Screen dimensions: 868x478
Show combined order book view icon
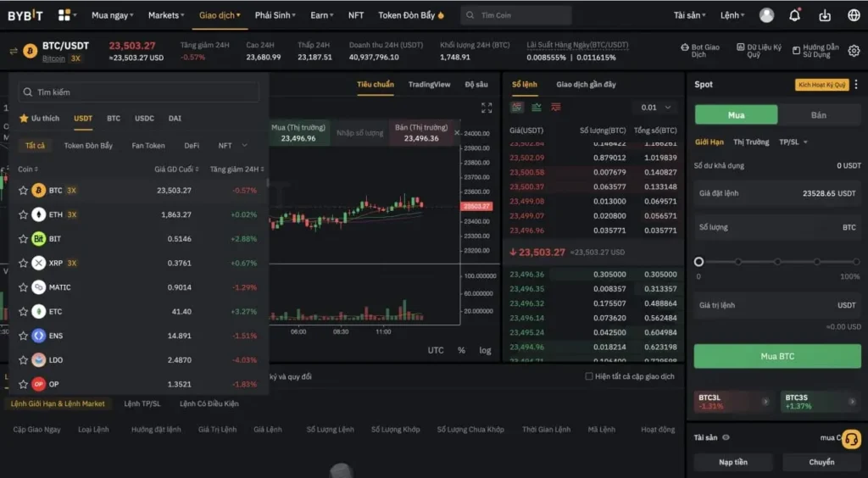coord(517,108)
